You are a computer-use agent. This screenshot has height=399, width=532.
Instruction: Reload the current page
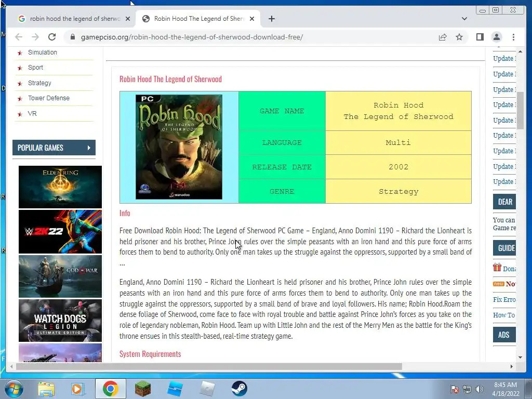click(52, 37)
